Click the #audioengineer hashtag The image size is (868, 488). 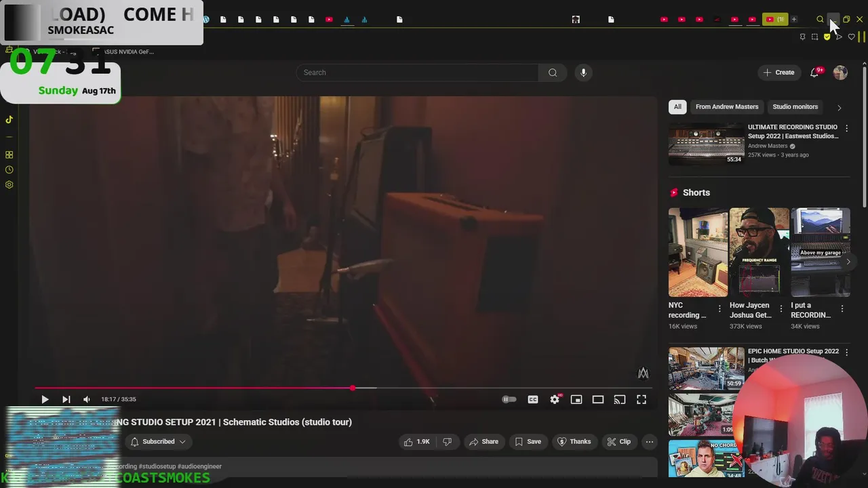click(199, 466)
